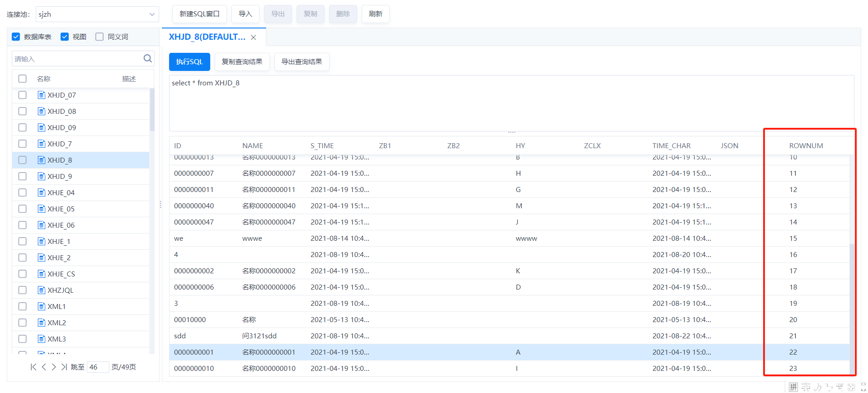Click the vertical panel splitter handle
Viewport: 868px width, 393px height.
click(160, 205)
